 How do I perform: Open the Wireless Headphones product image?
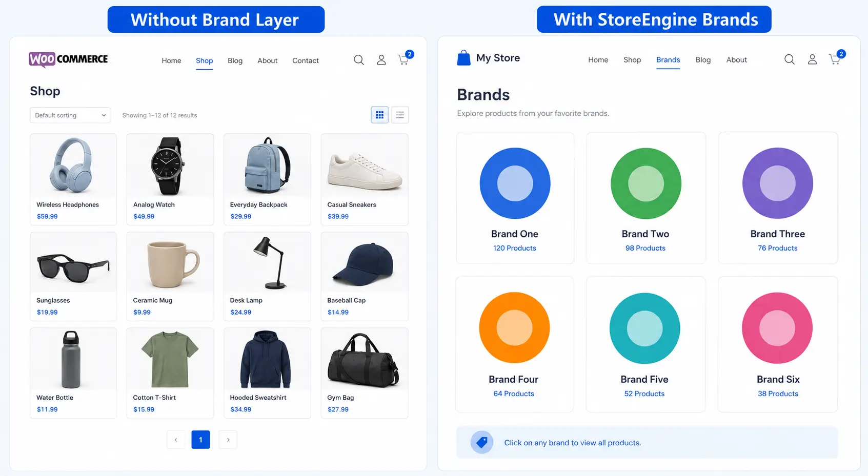[x=73, y=165]
